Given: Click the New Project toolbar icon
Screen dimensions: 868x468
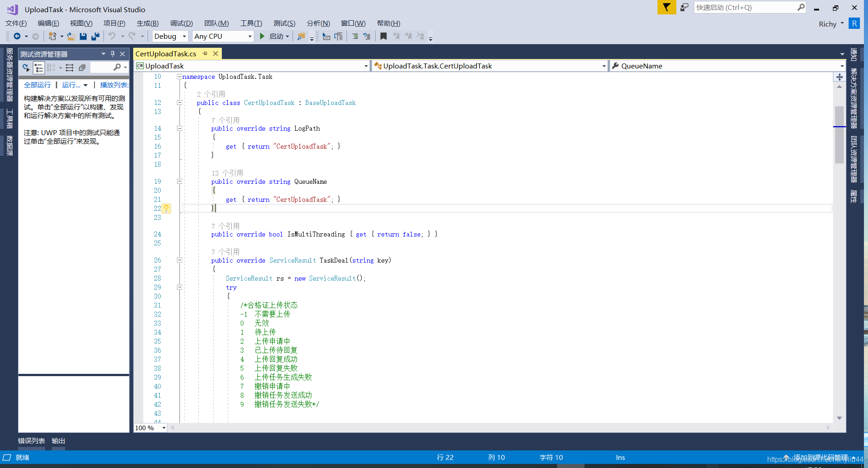Looking at the screenshot, I should (x=53, y=36).
